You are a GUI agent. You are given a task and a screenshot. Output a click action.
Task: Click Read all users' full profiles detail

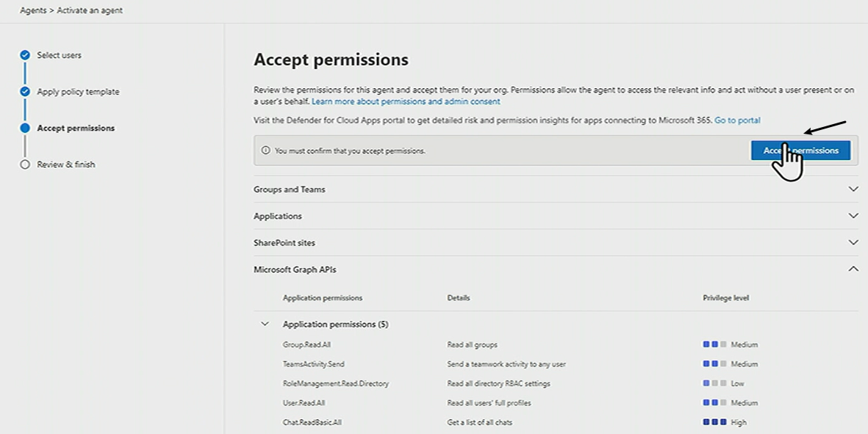[489, 402]
